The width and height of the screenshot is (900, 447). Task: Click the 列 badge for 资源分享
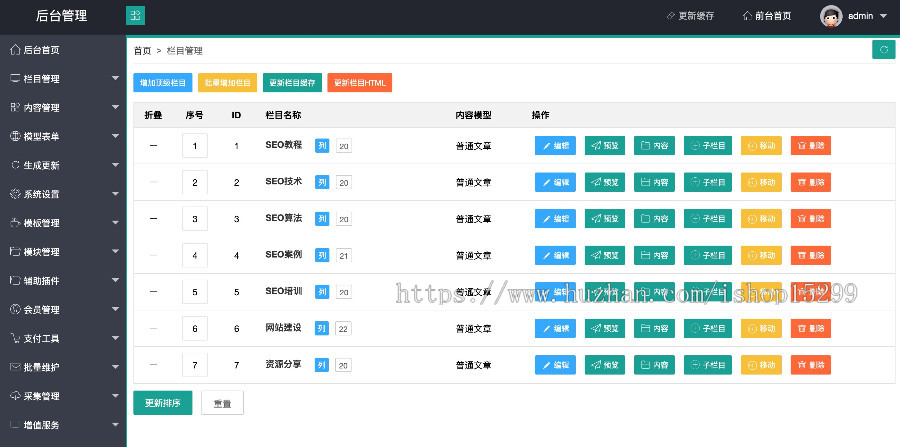point(322,365)
